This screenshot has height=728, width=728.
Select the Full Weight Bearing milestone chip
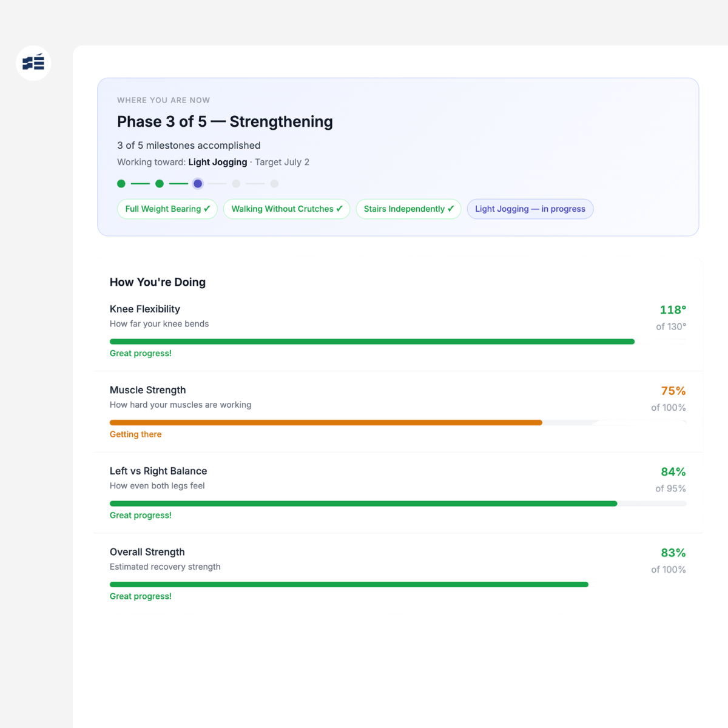(167, 209)
